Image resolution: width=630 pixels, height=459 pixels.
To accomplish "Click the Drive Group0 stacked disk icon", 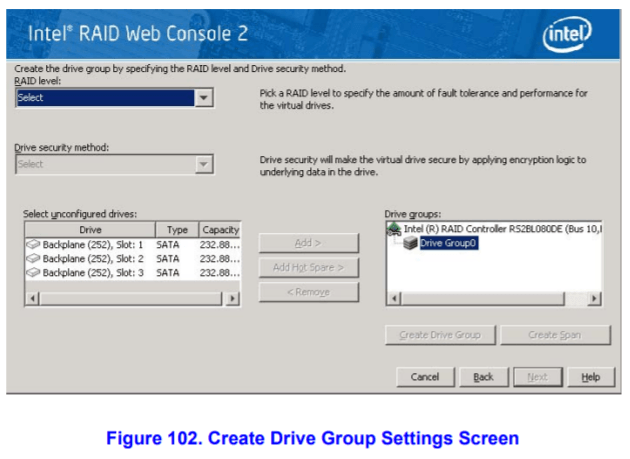I will [410, 243].
